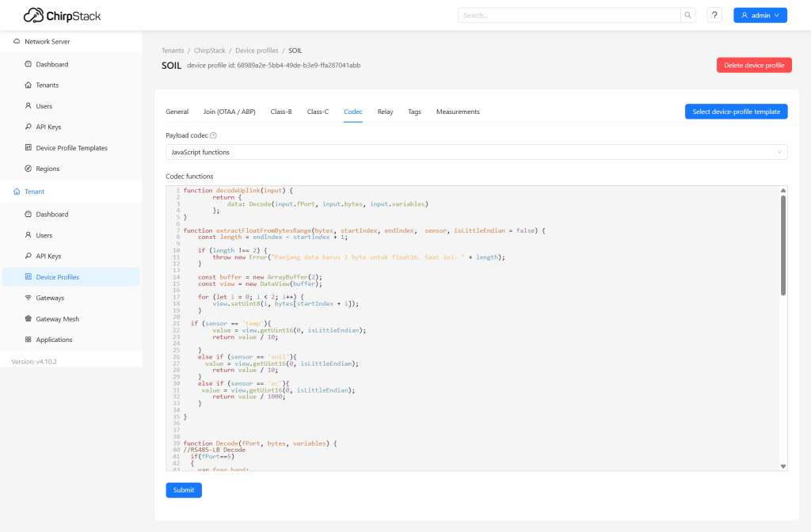The height and width of the screenshot is (532, 811).
Task: Focus the top Search input field
Action: pyautogui.click(x=569, y=15)
